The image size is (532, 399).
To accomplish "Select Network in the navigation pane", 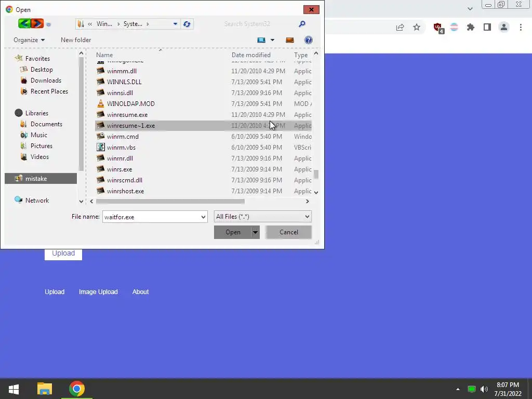I will coord(37,201).
